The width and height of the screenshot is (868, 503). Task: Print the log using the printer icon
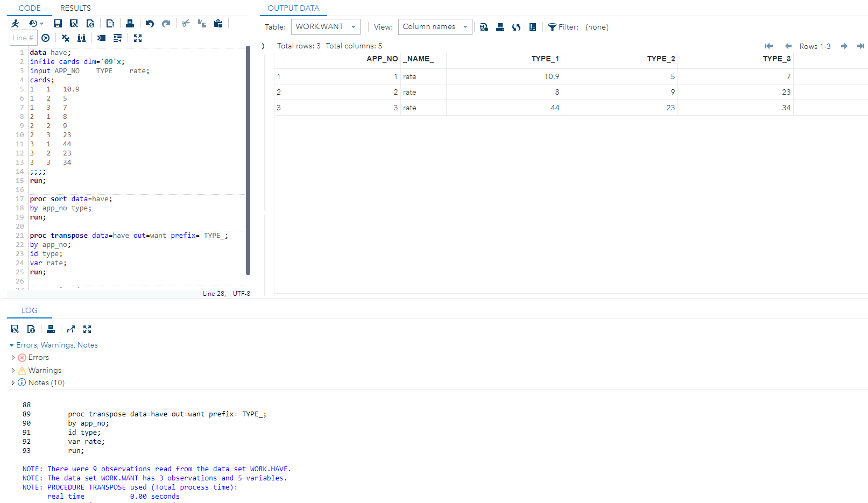point(51,329)
